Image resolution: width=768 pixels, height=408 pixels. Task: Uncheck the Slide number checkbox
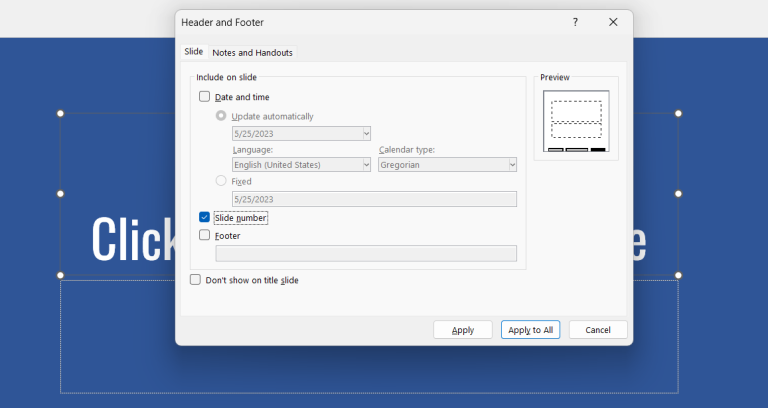click(x=205, y=217)
